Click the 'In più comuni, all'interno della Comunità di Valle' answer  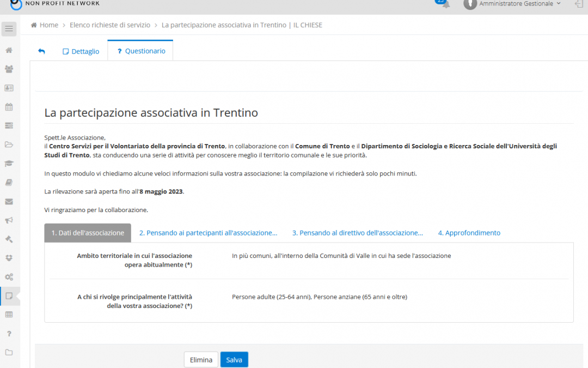click(x=341, y=256)
